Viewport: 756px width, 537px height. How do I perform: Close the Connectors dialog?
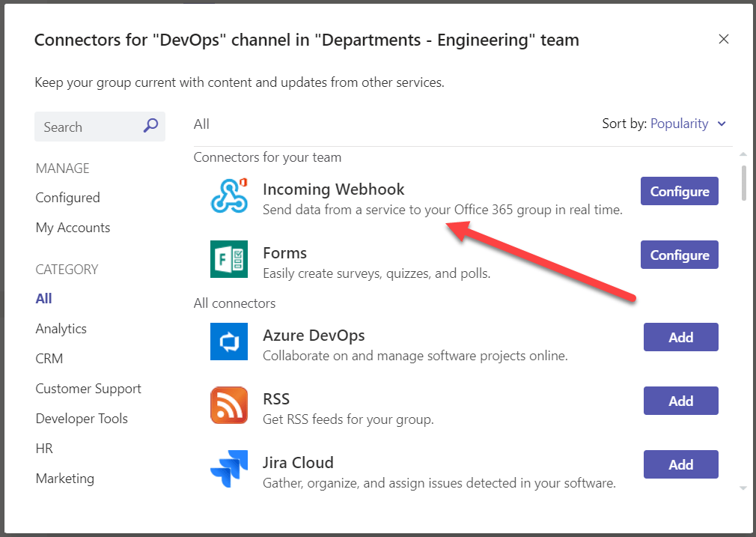pos(723,40)
